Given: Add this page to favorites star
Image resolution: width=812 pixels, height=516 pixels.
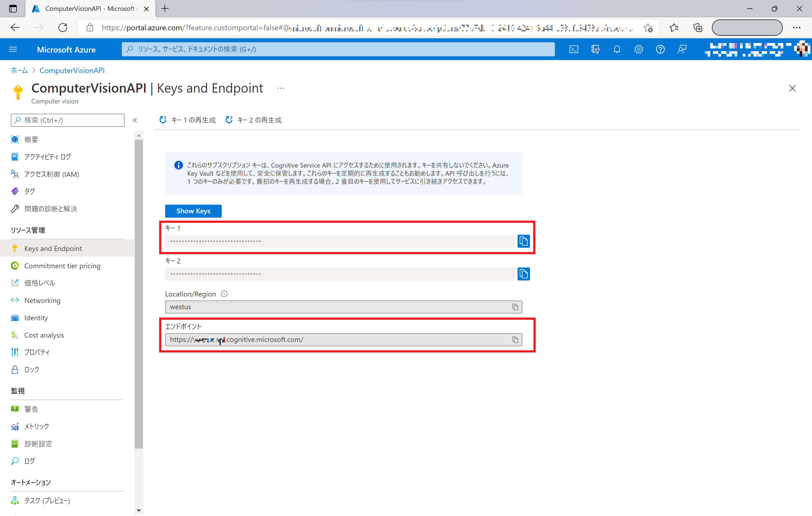Looking at the screenshot, I should [x=648, y=28].
